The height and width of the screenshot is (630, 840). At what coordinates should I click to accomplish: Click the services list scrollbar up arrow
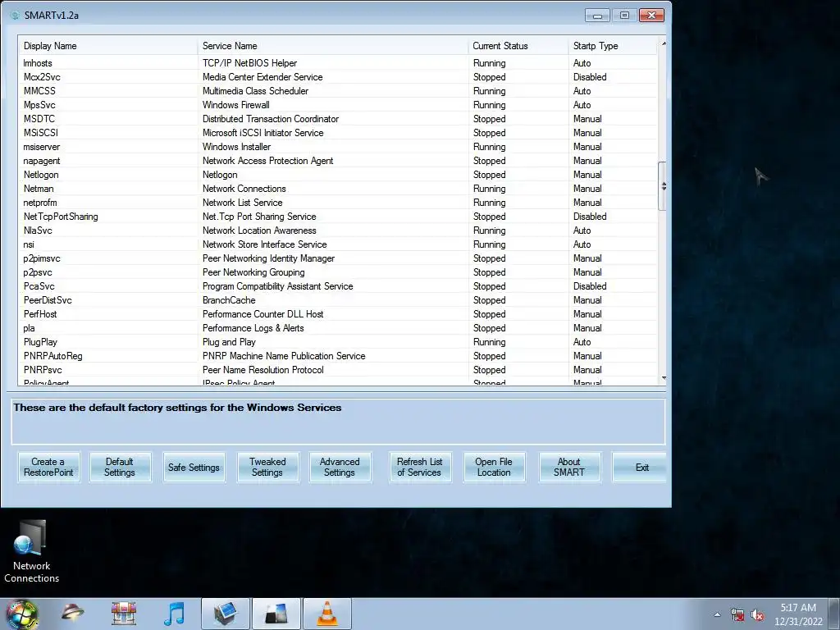pyautogui.click(x=663, y=43)
